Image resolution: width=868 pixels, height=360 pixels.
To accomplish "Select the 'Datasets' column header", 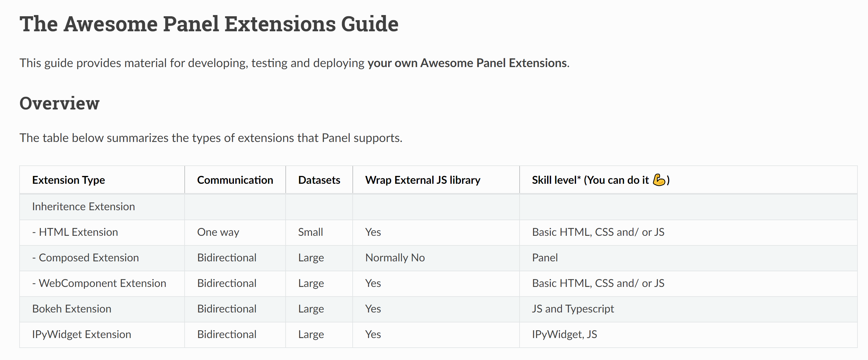I will 319,180.
